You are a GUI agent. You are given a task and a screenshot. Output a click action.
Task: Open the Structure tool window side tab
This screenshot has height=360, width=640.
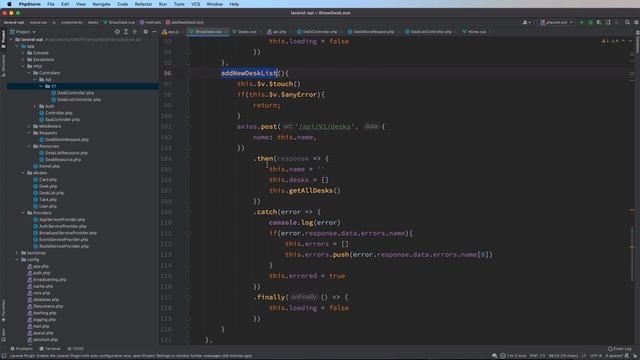click(3, 65)
